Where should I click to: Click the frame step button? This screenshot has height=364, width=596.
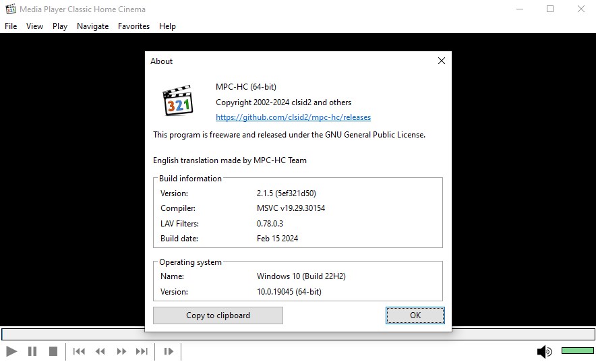tap(169, 351)
